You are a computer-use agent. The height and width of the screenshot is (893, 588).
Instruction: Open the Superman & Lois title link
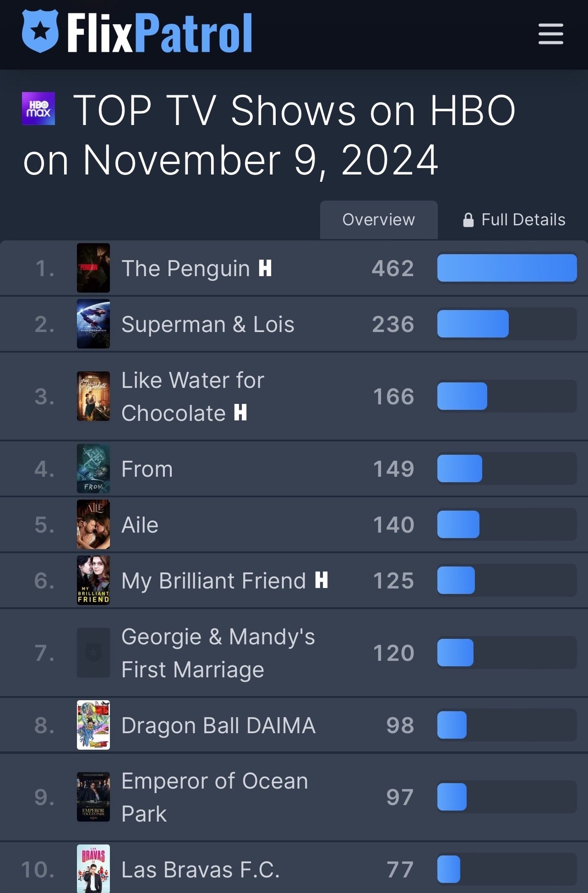pyautogui.click(x=207, y=324)
